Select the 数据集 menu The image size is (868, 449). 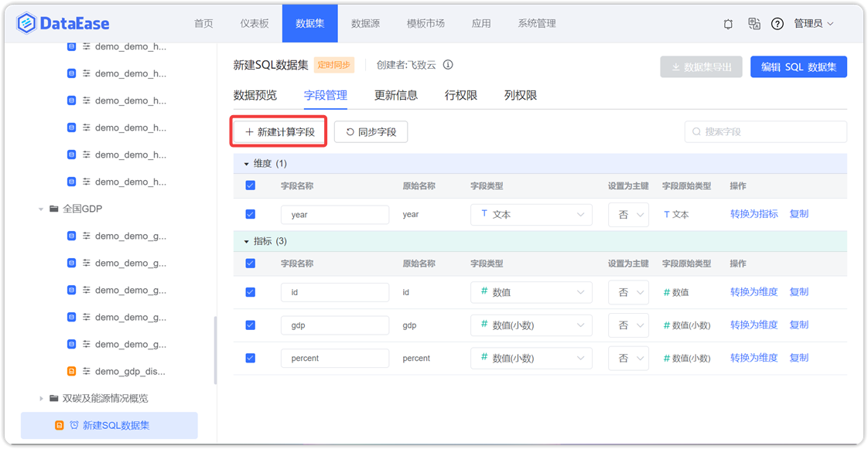310,23
